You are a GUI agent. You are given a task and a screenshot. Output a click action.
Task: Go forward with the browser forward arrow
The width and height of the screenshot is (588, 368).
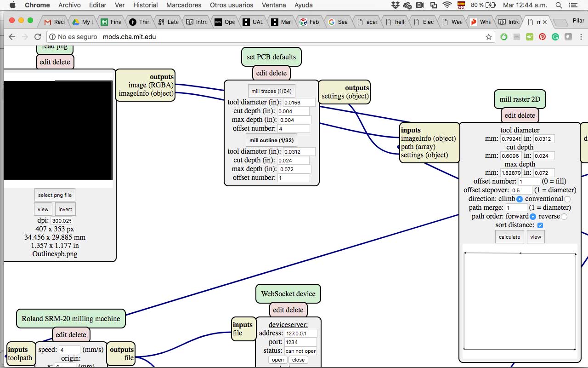click(25, 37)
